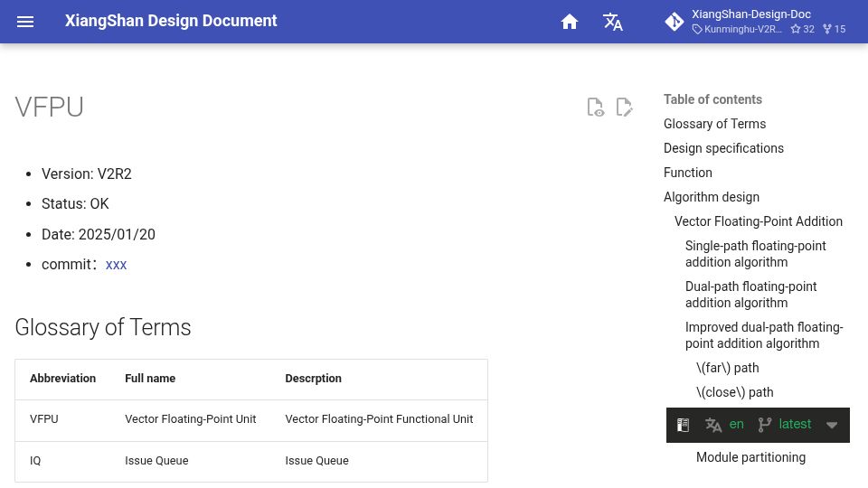
Task: Click the 15 forks count
Action: (835, 29)
